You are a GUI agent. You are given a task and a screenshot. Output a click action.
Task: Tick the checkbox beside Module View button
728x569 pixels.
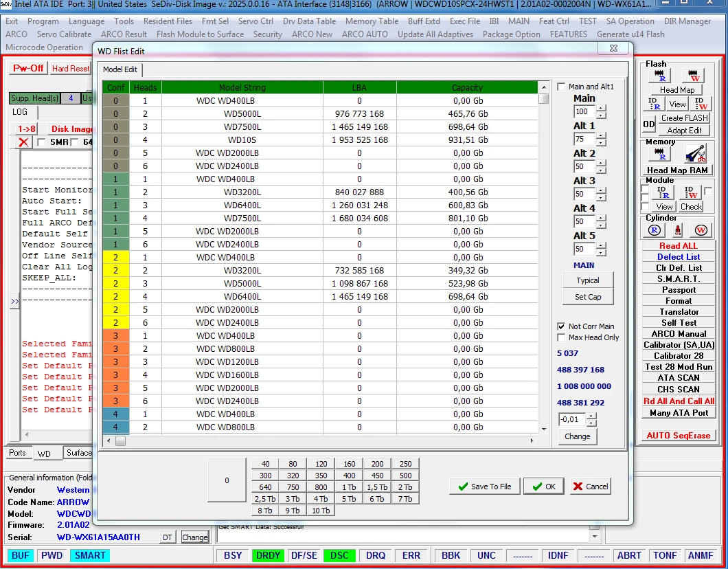645,207
